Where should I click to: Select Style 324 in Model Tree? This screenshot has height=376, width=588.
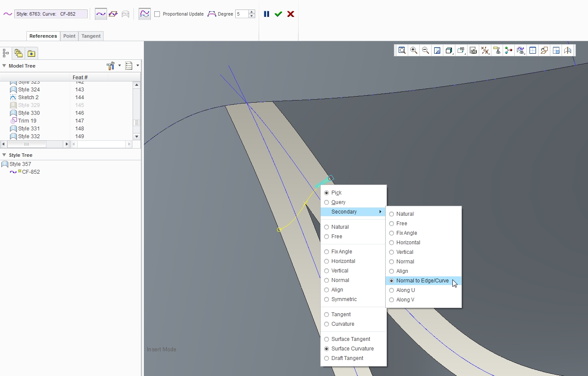coord(29,90)
